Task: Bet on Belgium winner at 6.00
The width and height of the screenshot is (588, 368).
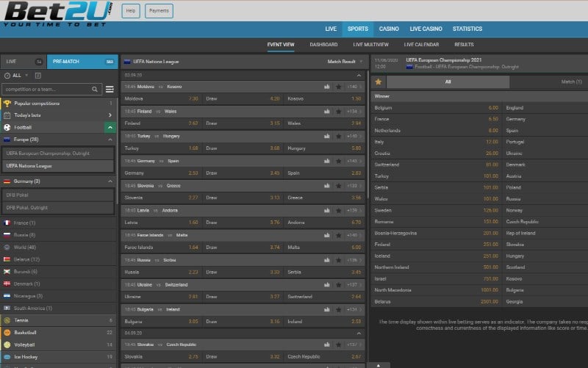Action: [437, 108]
